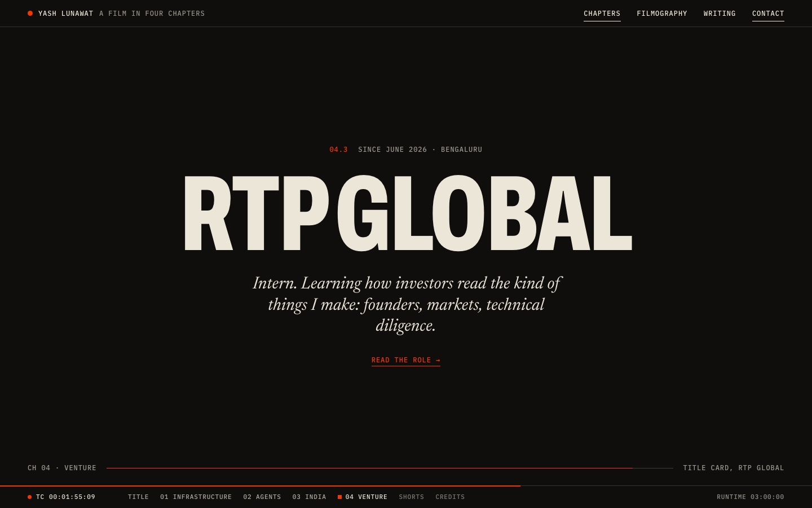
Task: Click the RTP GLOBAL headline
Action: [x=407, y=213]
